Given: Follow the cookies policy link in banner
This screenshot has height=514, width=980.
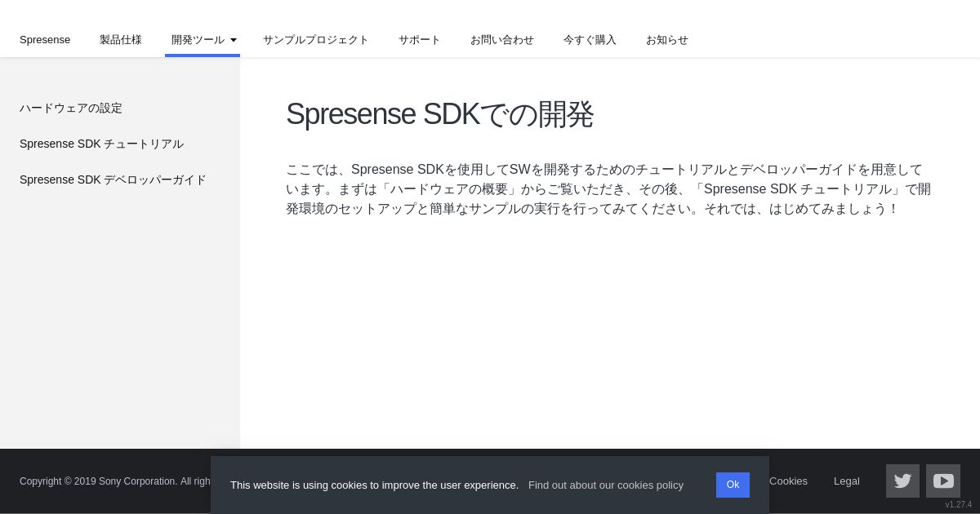Looking at the screenshot, I should click(606, 485).
